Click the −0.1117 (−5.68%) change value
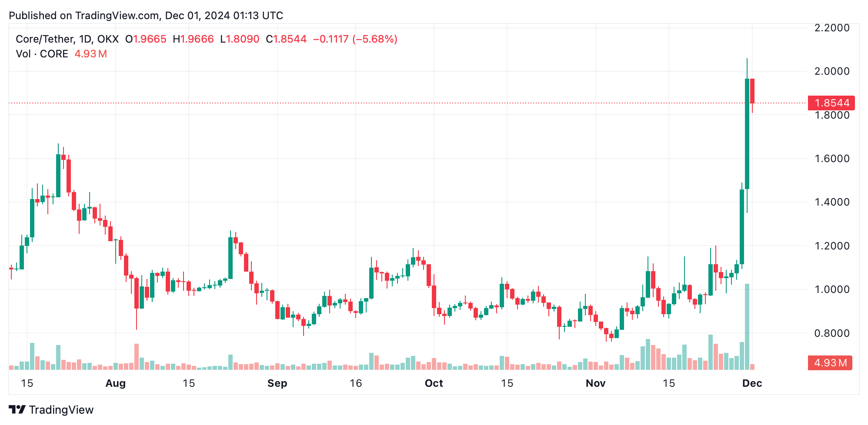This screenshot has width=868, height=425. click(355, 39)
